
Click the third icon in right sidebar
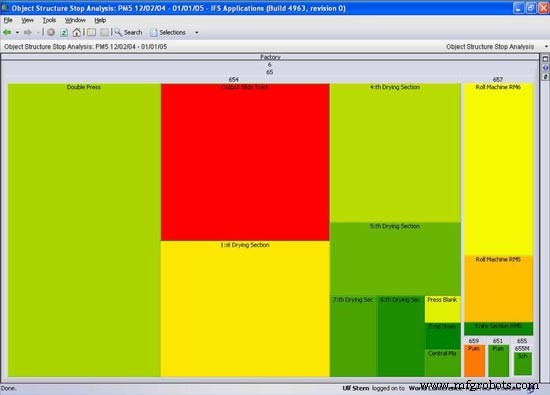coord(545,76)
